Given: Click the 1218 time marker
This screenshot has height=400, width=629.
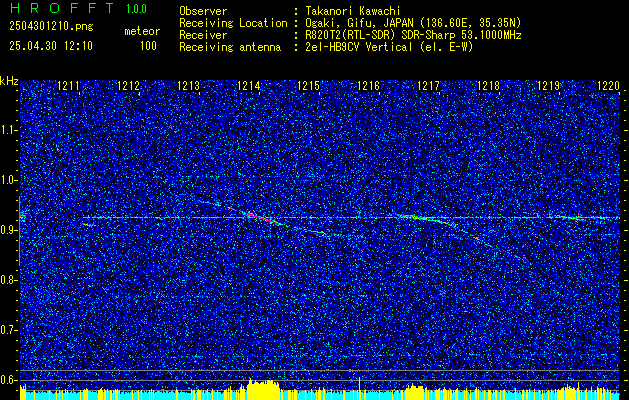Looking at the screenshot, I should 489,85.
